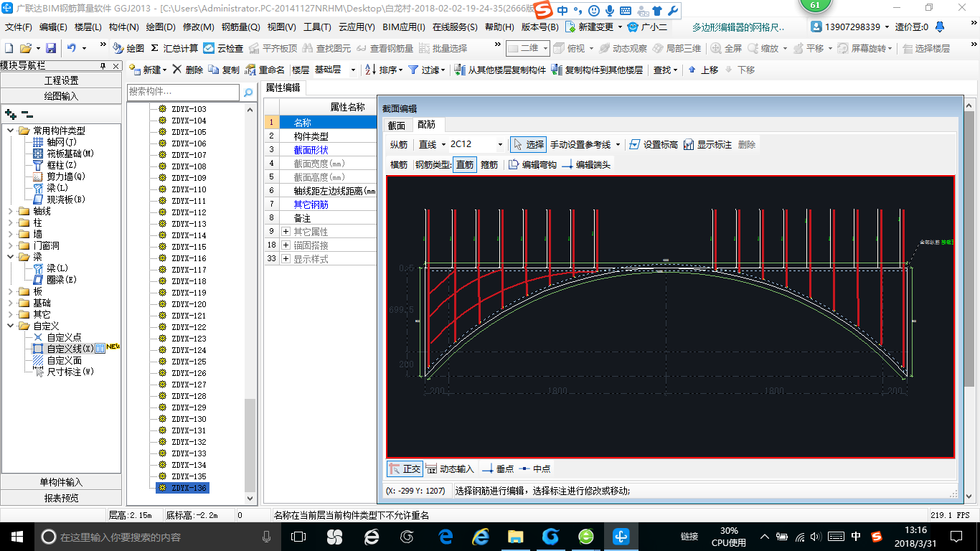980x551 pixels.
Task: Switch to 配筋 tab
Action: (x=426, y=125)
